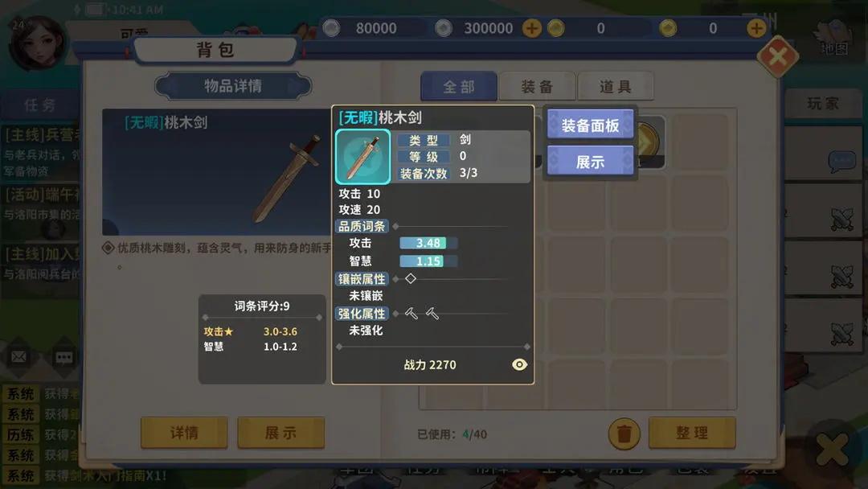Click the blue speech bubble icon on right
Viewport: 868px width, 489px height.
(x=841, y=161)
